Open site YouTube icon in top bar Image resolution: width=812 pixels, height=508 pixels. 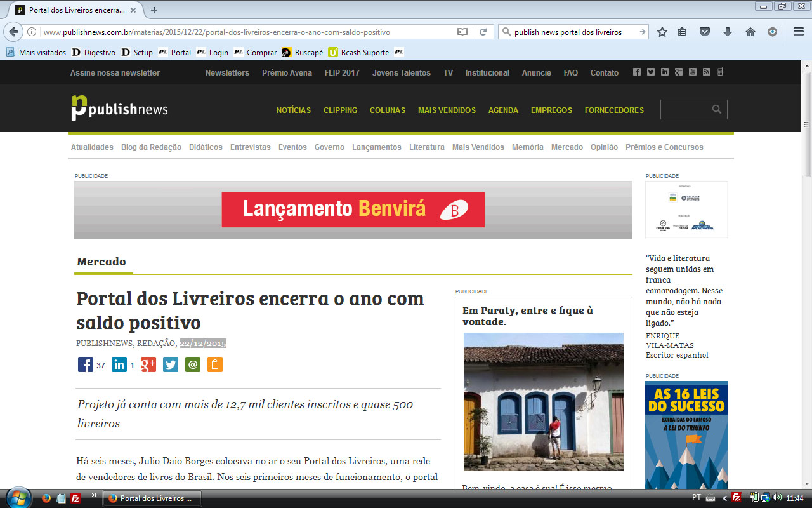coord(693,72)
